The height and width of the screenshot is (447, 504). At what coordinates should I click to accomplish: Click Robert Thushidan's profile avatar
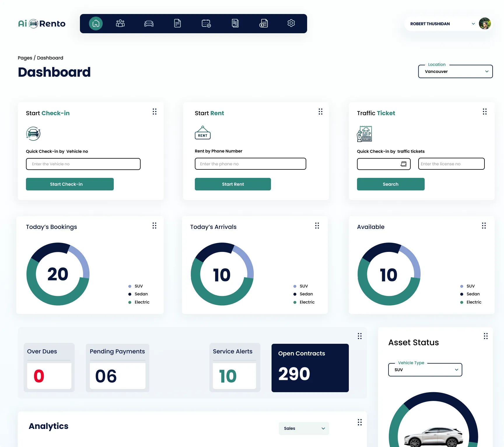coord(485,24)
